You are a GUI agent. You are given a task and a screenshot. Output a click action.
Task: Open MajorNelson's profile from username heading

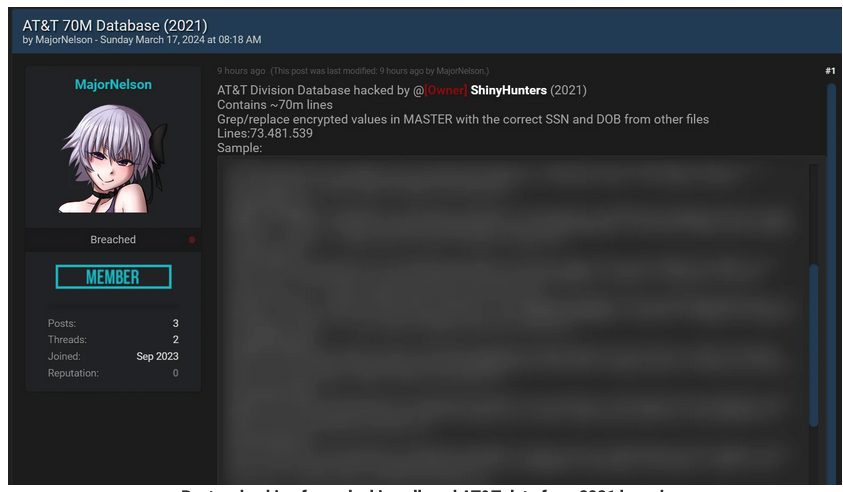point(113,84)
